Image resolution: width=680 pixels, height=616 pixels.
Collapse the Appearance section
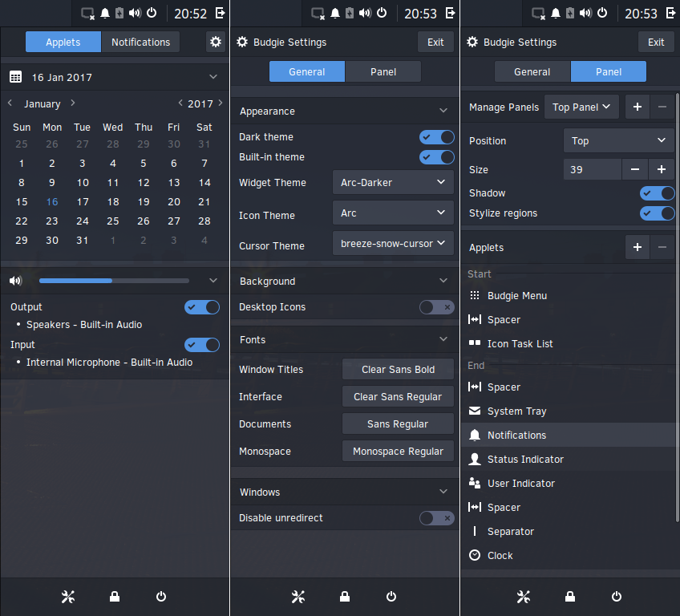[x=443, y=111]
